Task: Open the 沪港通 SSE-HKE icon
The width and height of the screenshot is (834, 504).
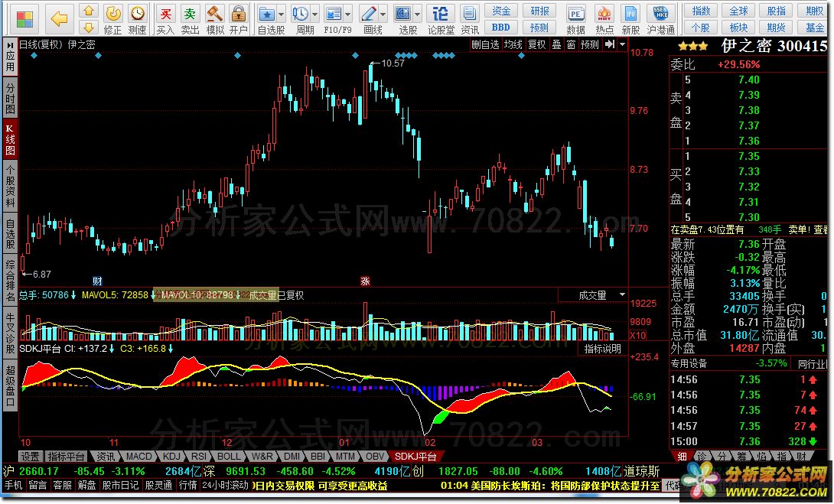Action: (661, 19)
